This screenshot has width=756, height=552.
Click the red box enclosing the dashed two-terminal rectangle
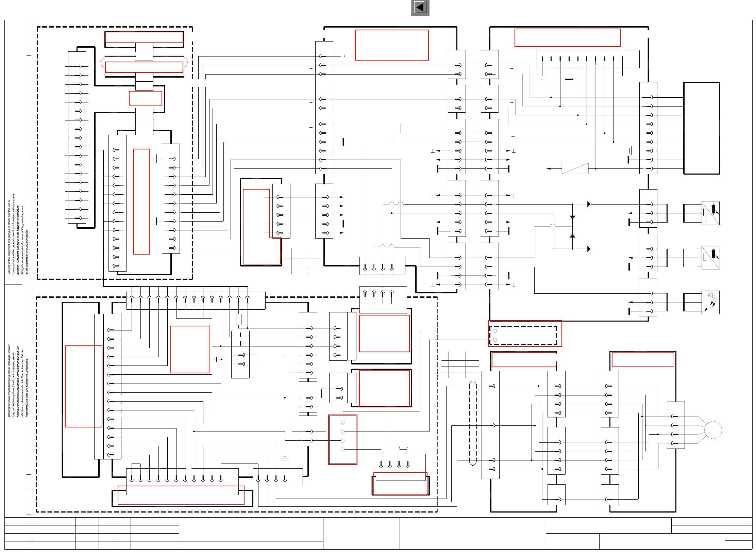(525, 333)
